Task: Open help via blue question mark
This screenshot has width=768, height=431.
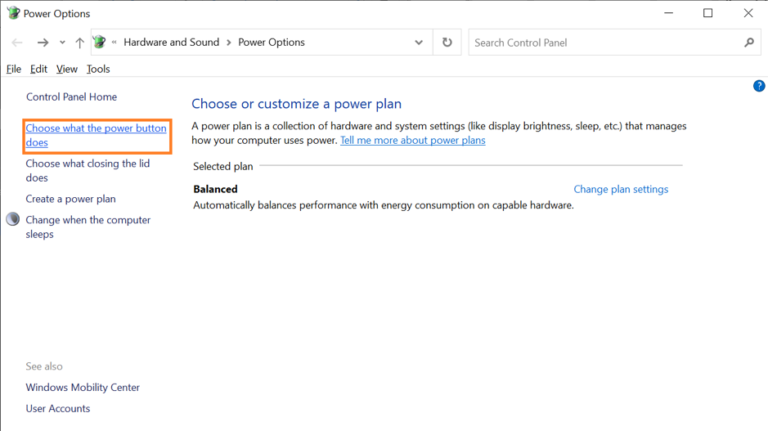Action: [758, 87]
